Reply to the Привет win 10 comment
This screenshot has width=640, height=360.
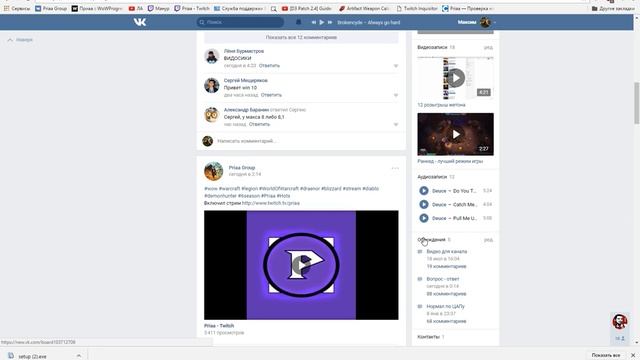point(271,95)
